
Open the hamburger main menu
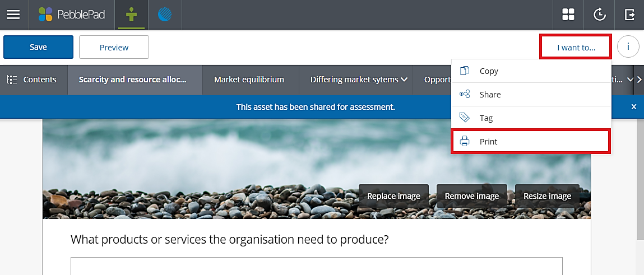click(13, 15)
